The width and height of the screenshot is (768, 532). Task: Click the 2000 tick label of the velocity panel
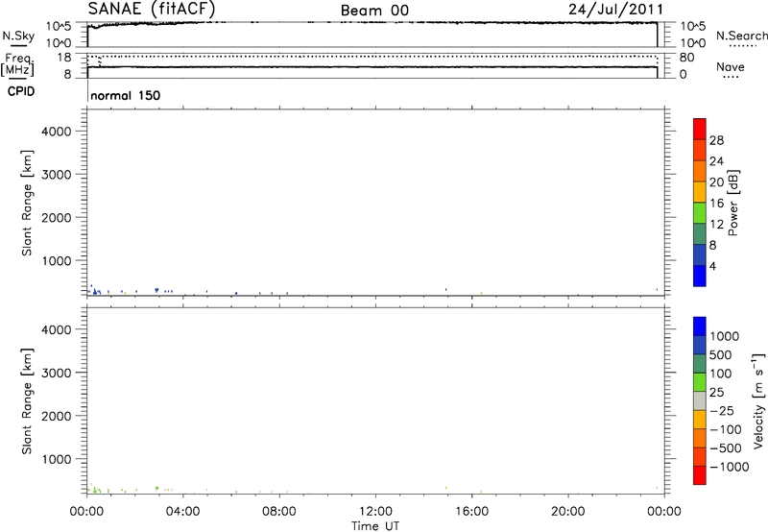[57, 416]
